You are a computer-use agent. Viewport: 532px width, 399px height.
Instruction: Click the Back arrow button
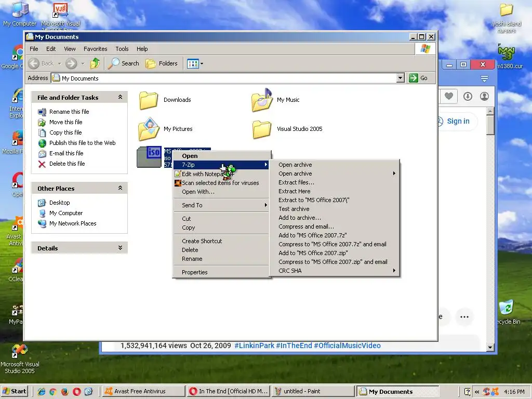[34, 63]
